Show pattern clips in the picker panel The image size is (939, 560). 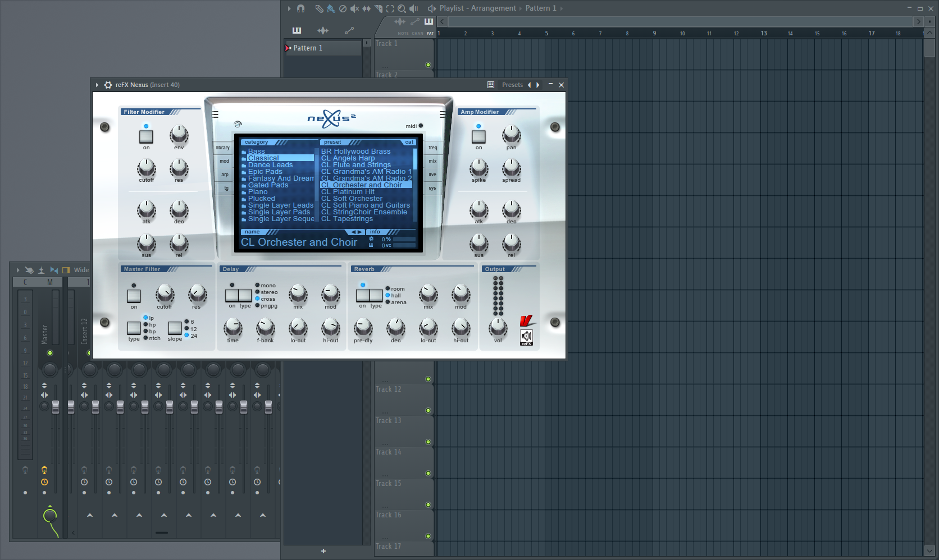297,30
